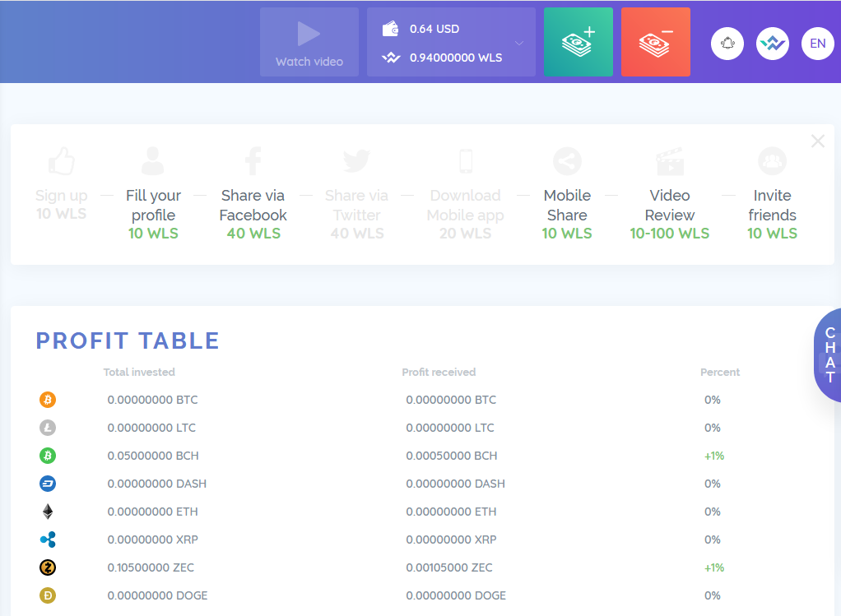Click the Dogecoin DOGE coin icon
The height and width of the screenshot is (616, 841).
48,595
